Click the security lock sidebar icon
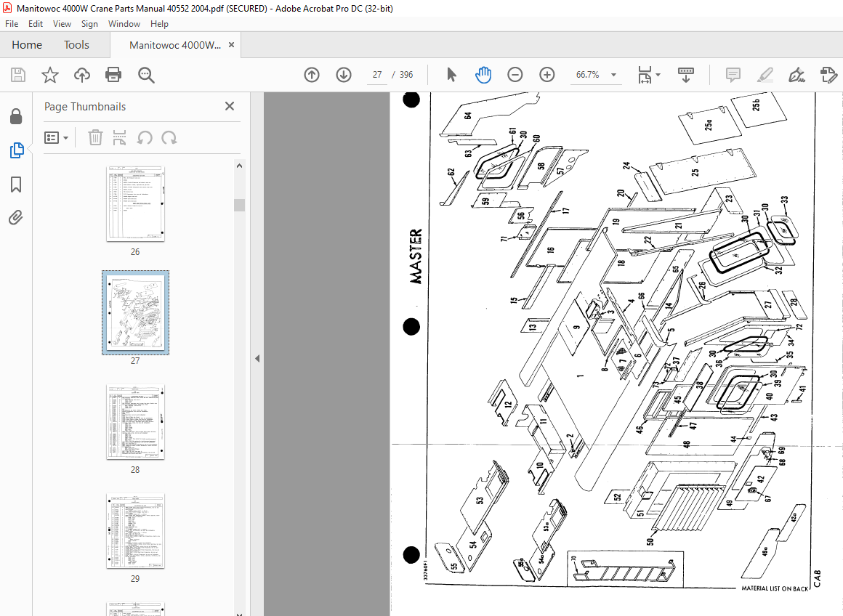Image resolution: width=843 pixels, height=616 pixels. point(16,116)
